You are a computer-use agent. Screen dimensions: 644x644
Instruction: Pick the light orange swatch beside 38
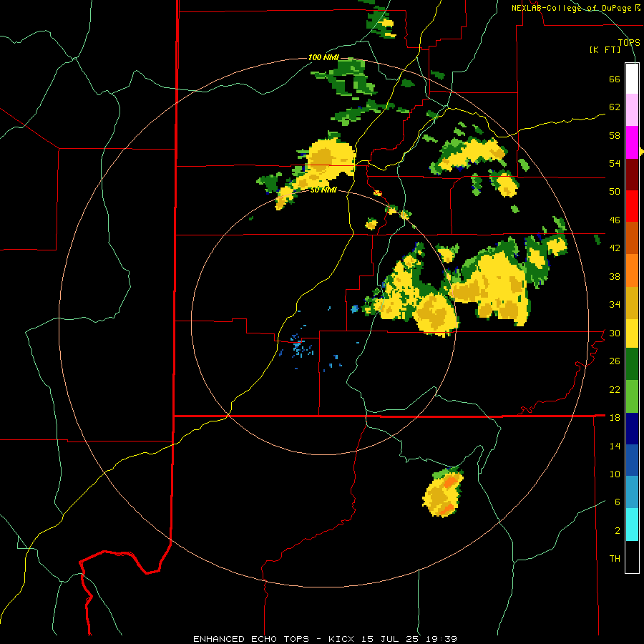(632, 270)
